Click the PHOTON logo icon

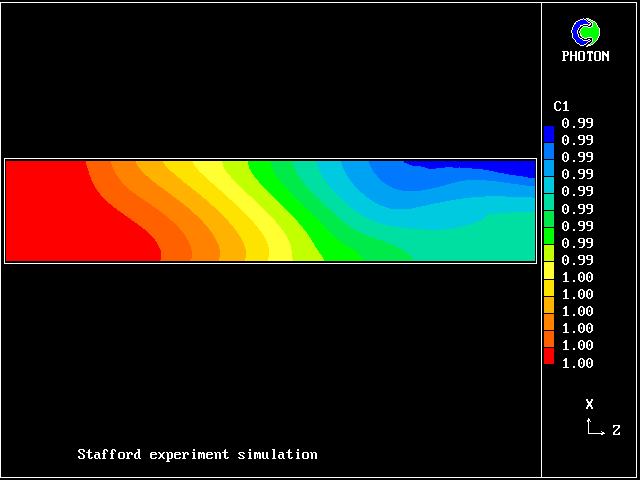click(585, 33)
